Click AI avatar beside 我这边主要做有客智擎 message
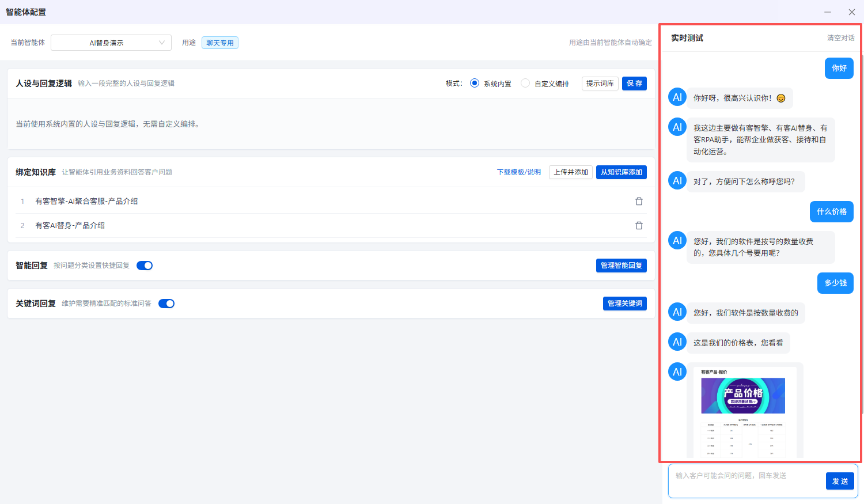The width and height of the screenshot is (864, 504). click(x=677, y=127)
